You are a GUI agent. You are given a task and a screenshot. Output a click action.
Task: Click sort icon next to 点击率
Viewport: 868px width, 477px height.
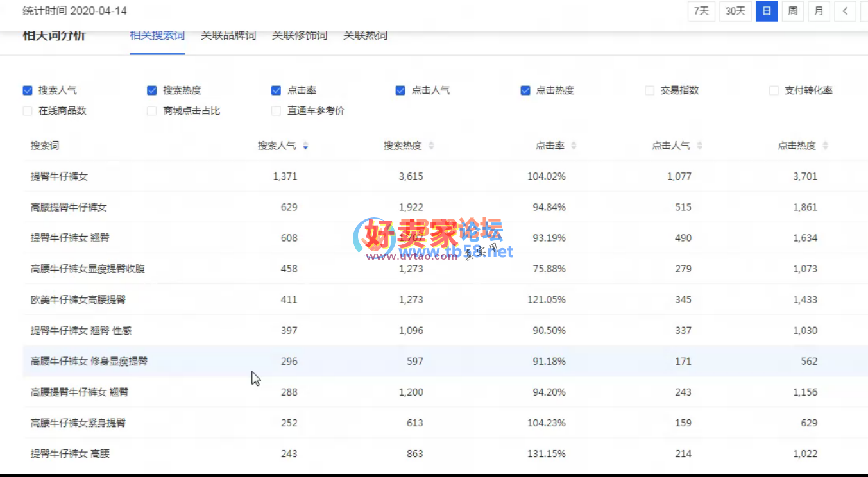[x=574, y=146]
